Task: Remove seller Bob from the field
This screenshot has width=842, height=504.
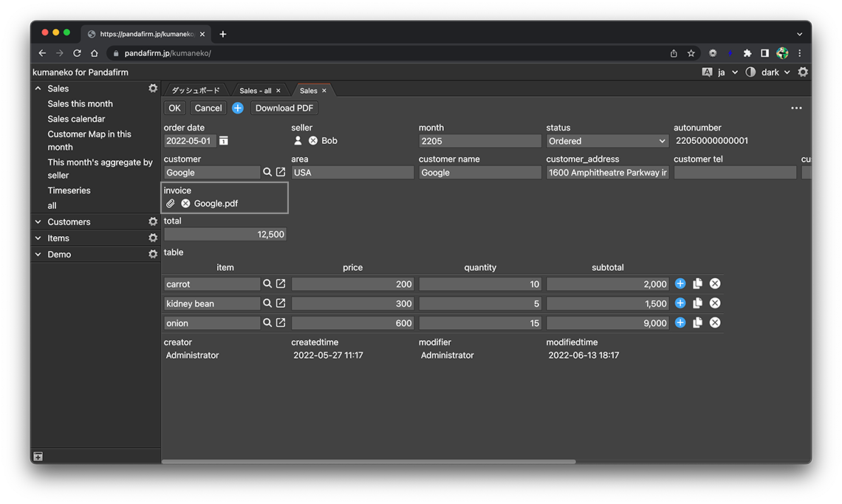Action: click(x=313, y=141)
